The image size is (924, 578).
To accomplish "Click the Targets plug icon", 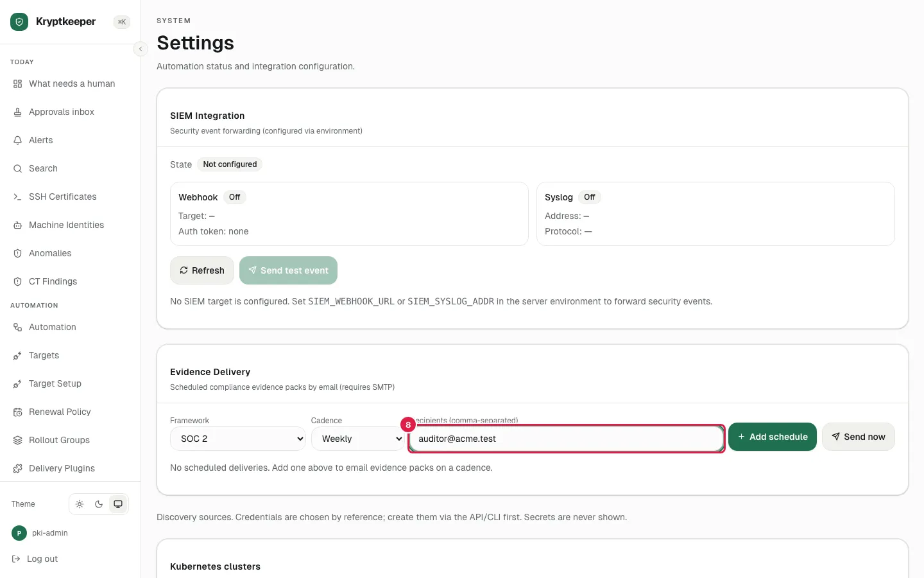I will (x=18, y=355).
